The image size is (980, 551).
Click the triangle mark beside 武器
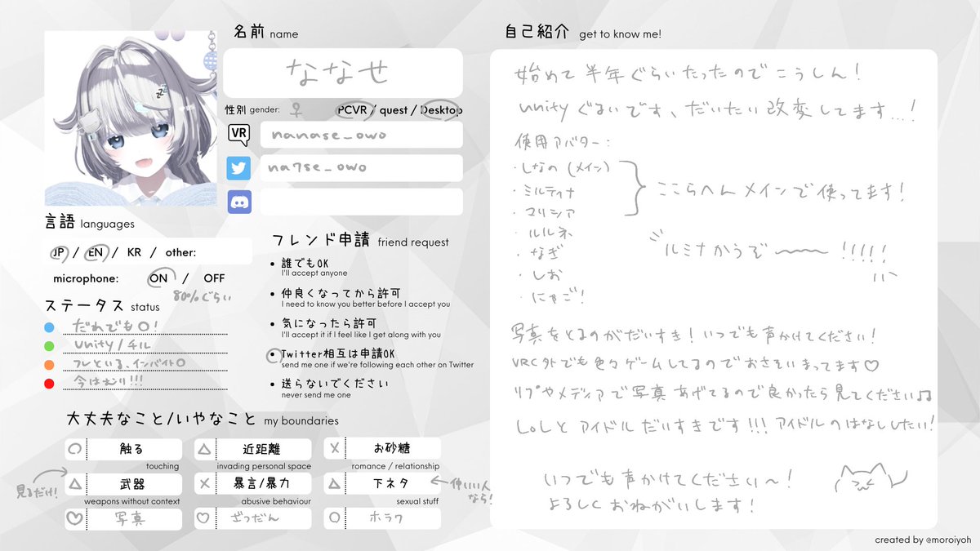click(74, 484)
